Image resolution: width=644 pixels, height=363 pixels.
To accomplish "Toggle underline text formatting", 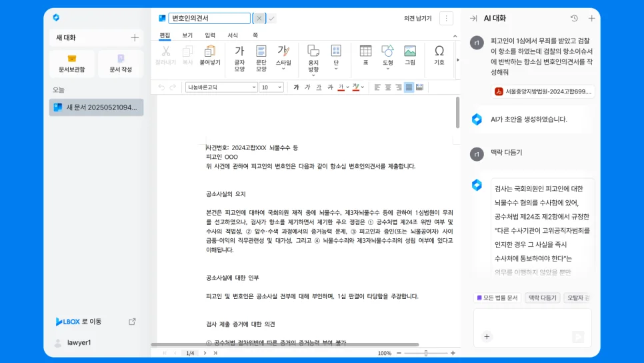I will (319, 87).
